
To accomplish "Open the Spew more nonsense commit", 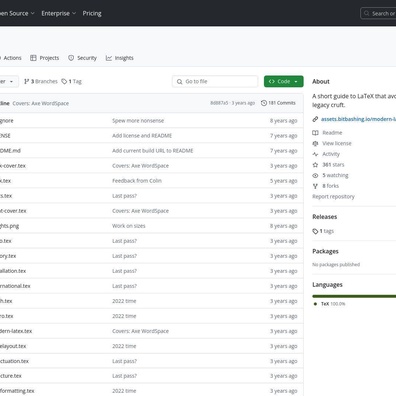I will coord(138,121).
